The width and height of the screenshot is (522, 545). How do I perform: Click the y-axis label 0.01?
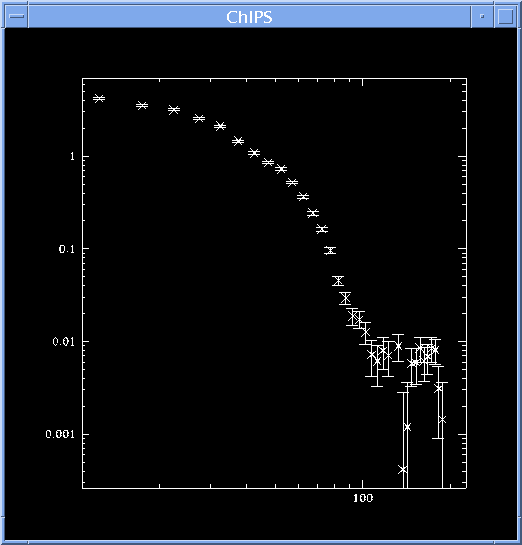pyautogui.click(x=64, y=342)
